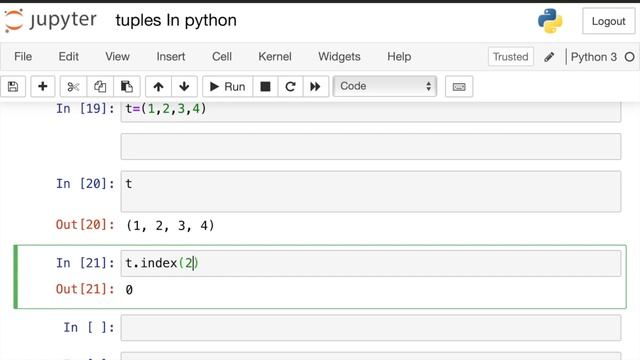This screenshot has height=360, width=640.
Task: Click into cell In [21] t.index(2)
Action: point(371,263)
